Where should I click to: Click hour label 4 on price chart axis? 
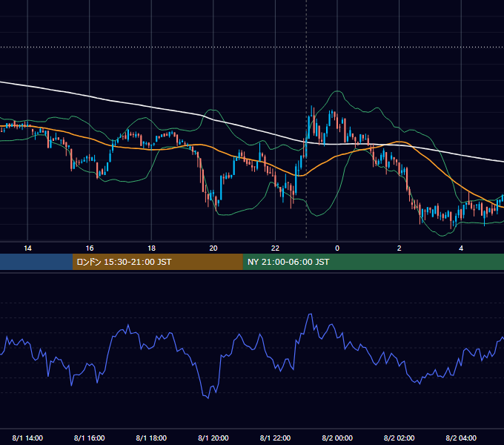point(461,248)
